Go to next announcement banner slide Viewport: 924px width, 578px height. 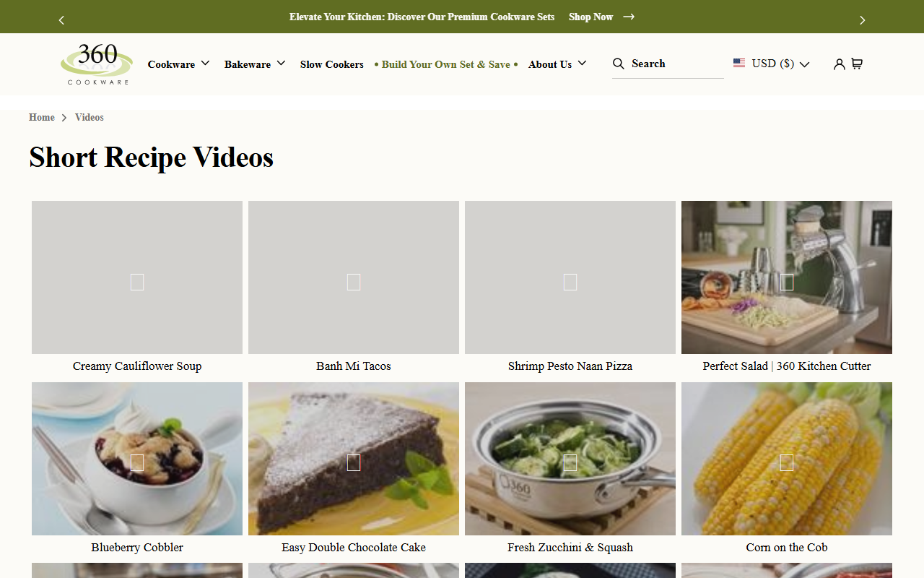(862, 20)
